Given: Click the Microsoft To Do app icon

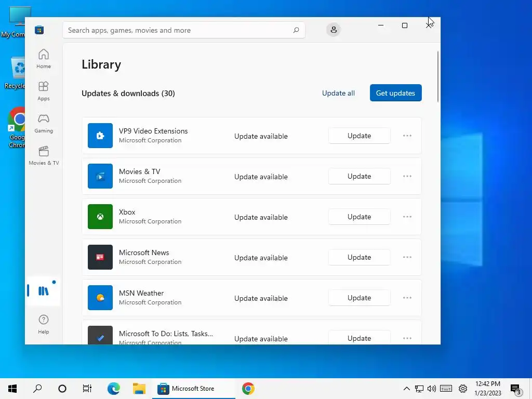Looking at the screenshot, I should [x=100, y=335].
